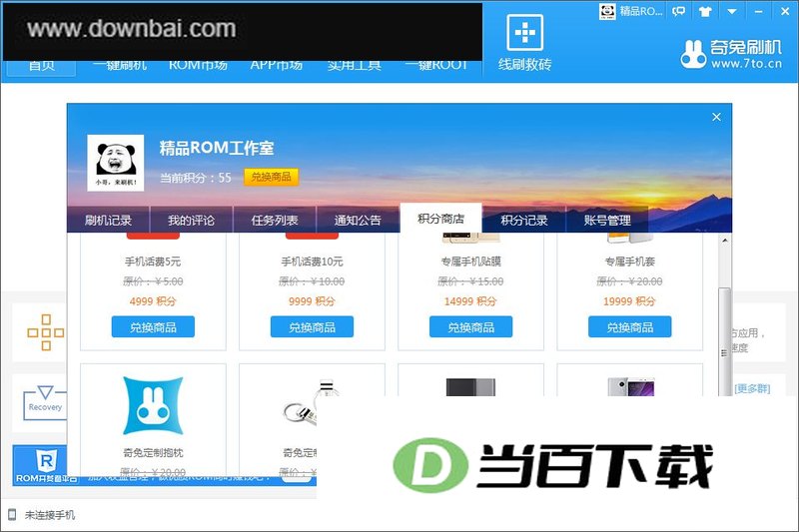Image resolution: width=799 pixels, height=532 pixels.
Task: Click the 奇兔刷机 rabbit logo
Action: (x=694, y=54)
